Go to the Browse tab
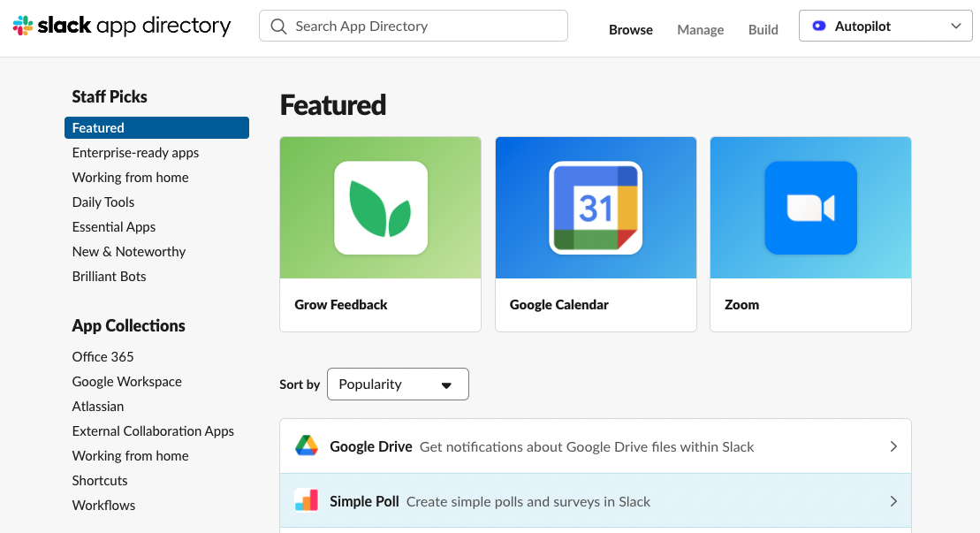This screenshot has width=980, height=533. point(631,29)
